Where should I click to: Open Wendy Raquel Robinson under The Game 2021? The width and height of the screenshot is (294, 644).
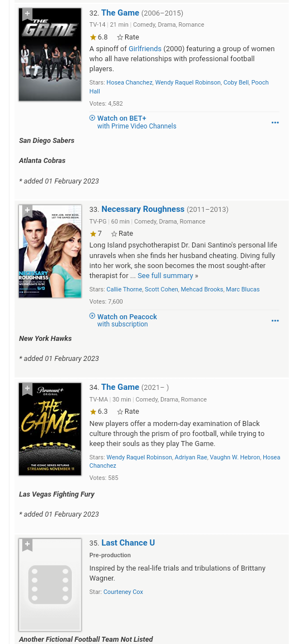(139, 457)
